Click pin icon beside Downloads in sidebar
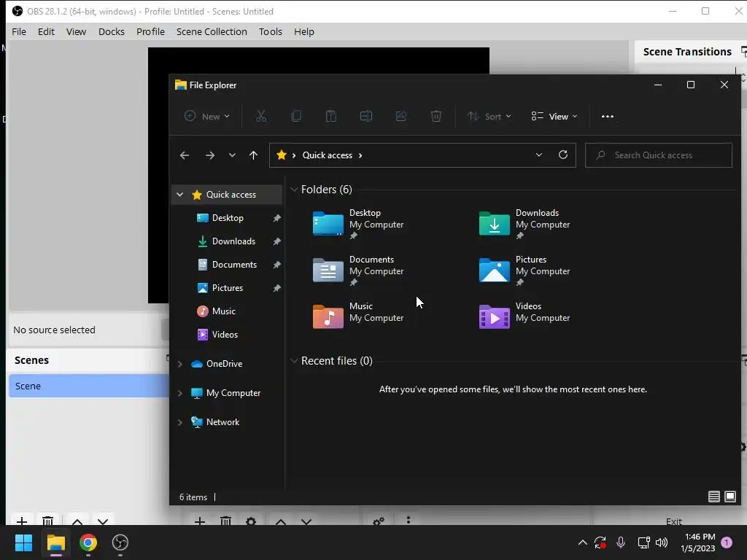The width and height of the screenshot is (747, 560). [276, 241]
